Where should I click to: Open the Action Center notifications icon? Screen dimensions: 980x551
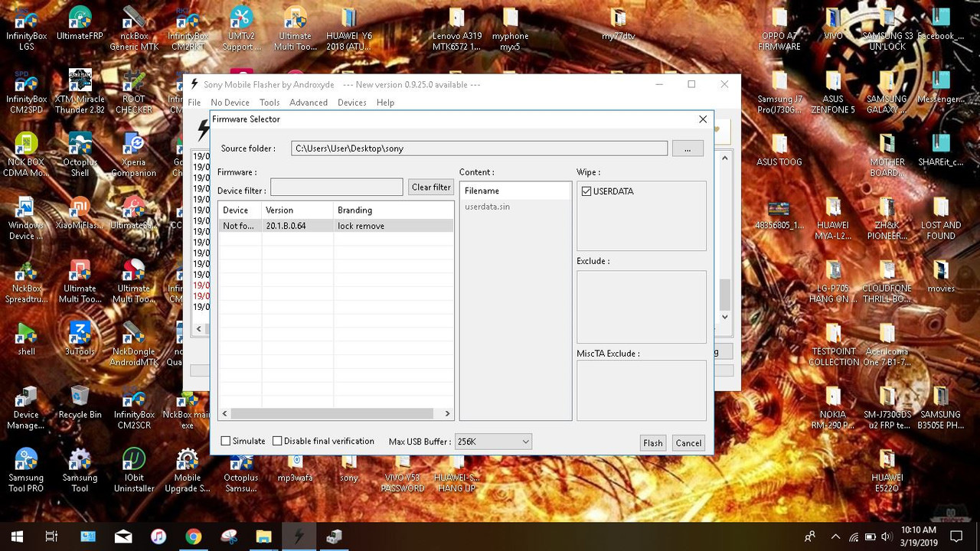click(x=956, y=536)
